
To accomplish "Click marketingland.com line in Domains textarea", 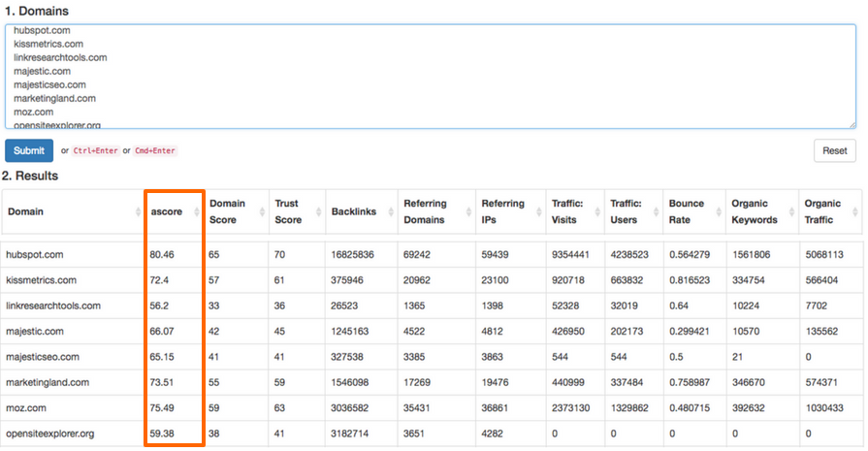I will click(x=55, y=99).
